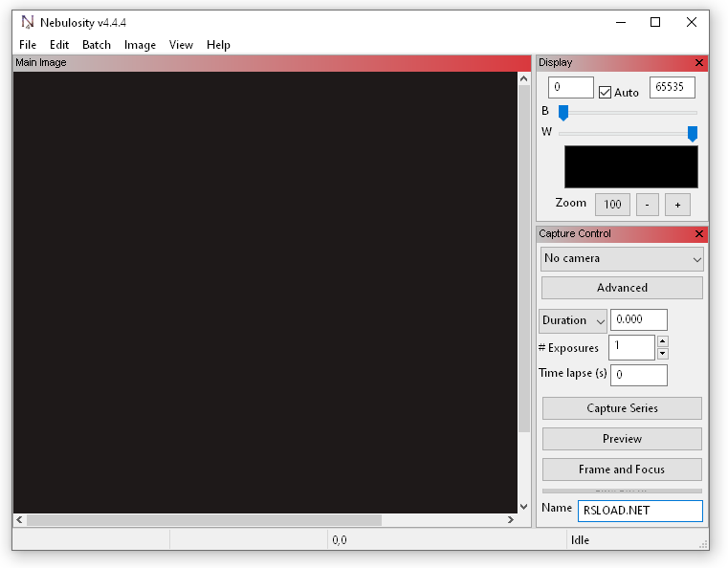Click the B black level slider handle
The width and height of the screenshot is (728, 568).
tap(563, 113)
